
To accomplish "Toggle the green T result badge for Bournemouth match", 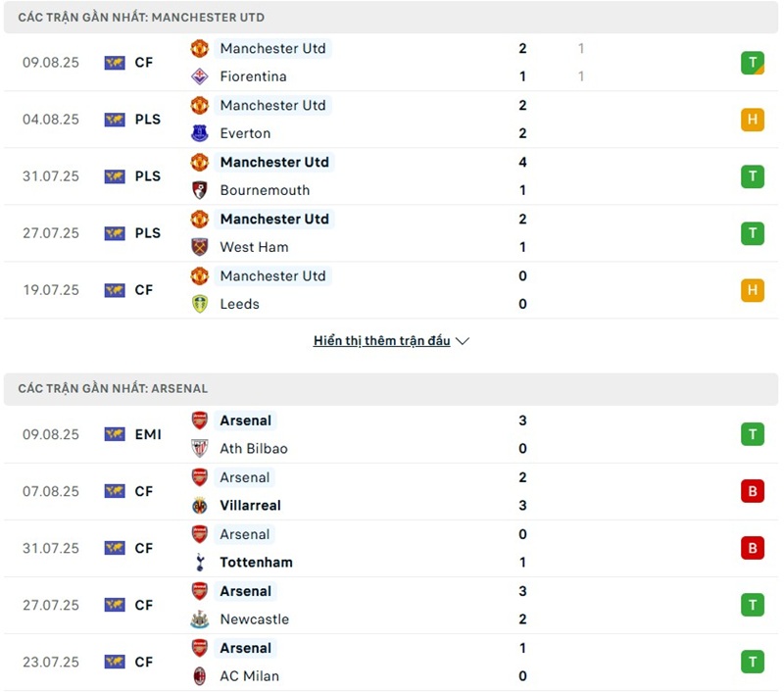I will [x=753, y=176].
